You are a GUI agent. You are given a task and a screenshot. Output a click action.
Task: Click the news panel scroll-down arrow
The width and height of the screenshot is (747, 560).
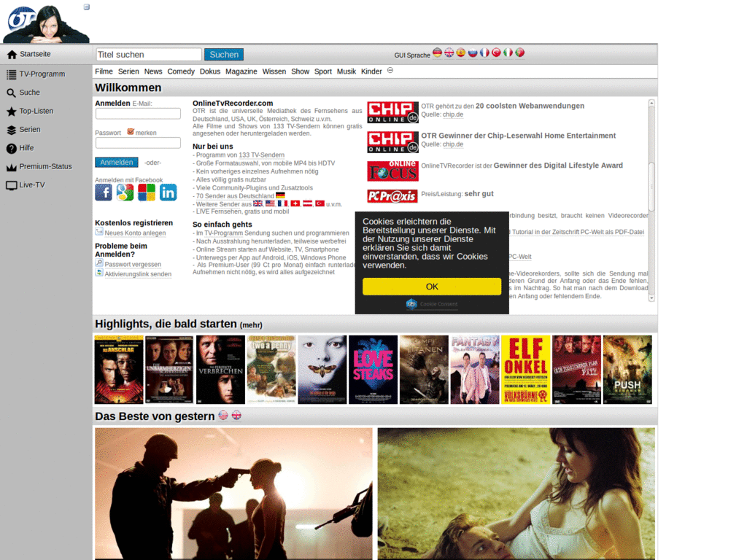tap(651, 298)
